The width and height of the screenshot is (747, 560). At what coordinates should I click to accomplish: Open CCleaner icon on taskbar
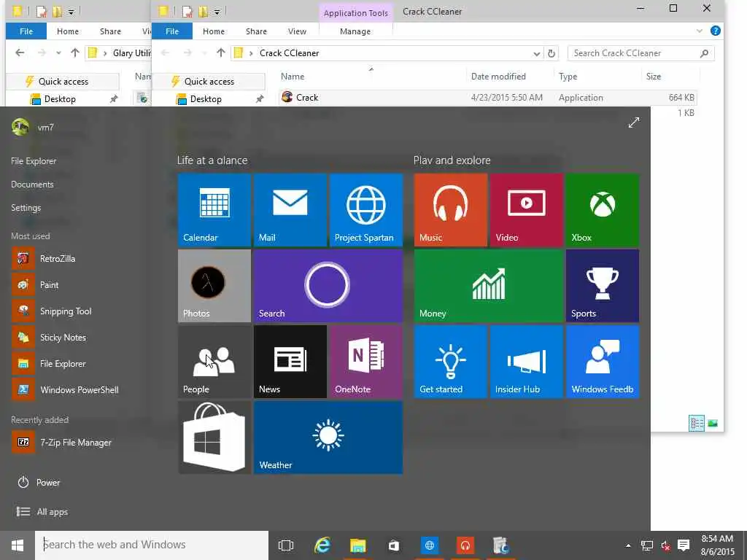pyautogui.click(x=500, y=545)
